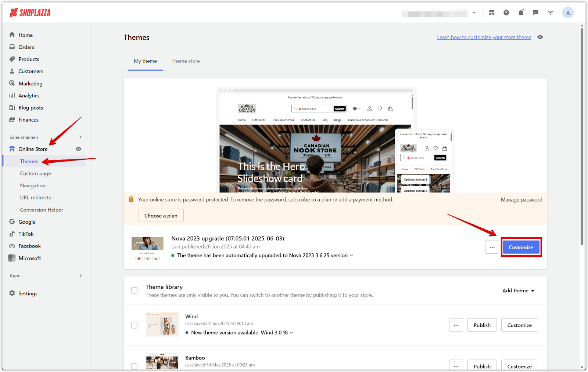588x372 pixels.
Task: Open Themes in sidebar
Action: [x=29, y=161]
